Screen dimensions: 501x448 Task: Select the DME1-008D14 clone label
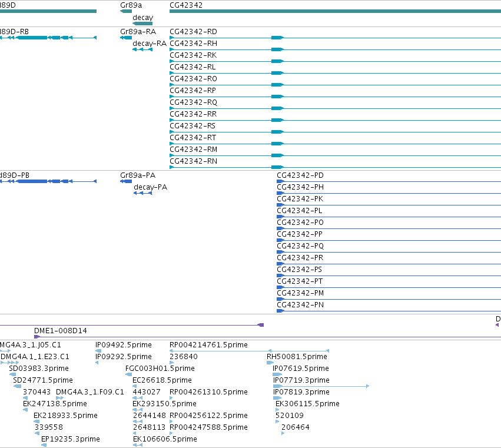click(x=61, y=331)
